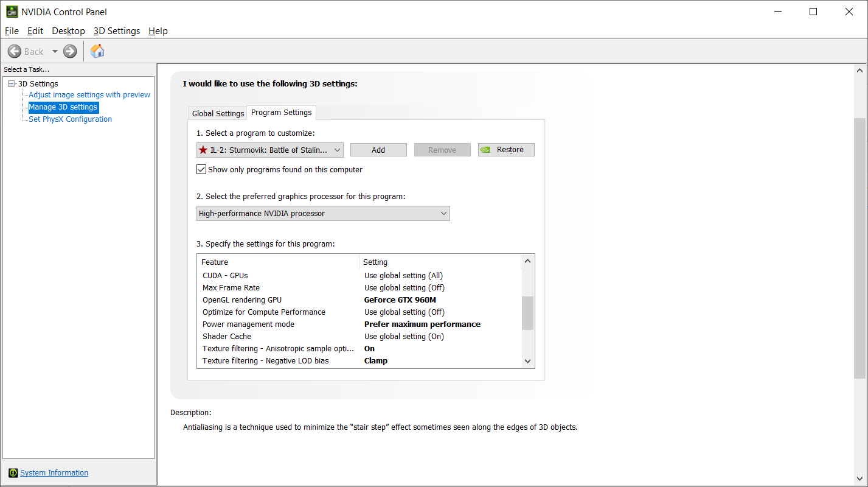Viewport: 868px width, 487px height.
Task: Open the 3D Settings menu
Action: pyautogui.click(x=117, y=30)
